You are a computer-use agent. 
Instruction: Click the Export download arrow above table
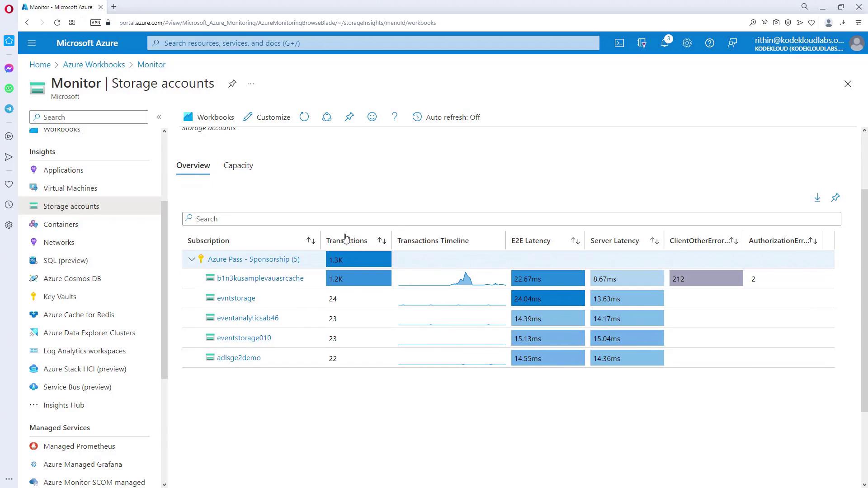click(817, 197)
